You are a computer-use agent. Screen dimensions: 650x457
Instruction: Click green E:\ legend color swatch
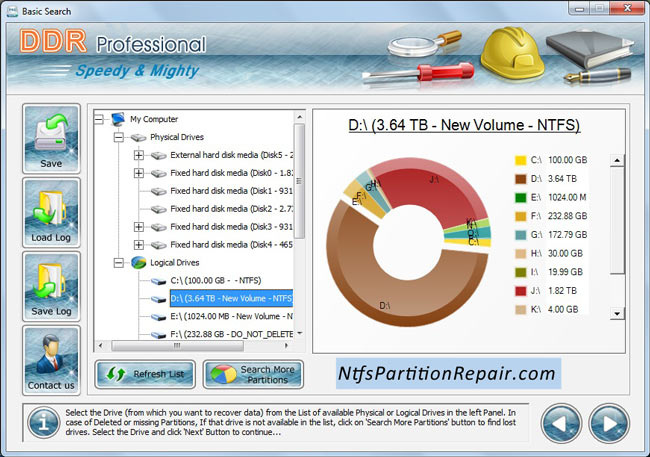(x=520, y=198)
